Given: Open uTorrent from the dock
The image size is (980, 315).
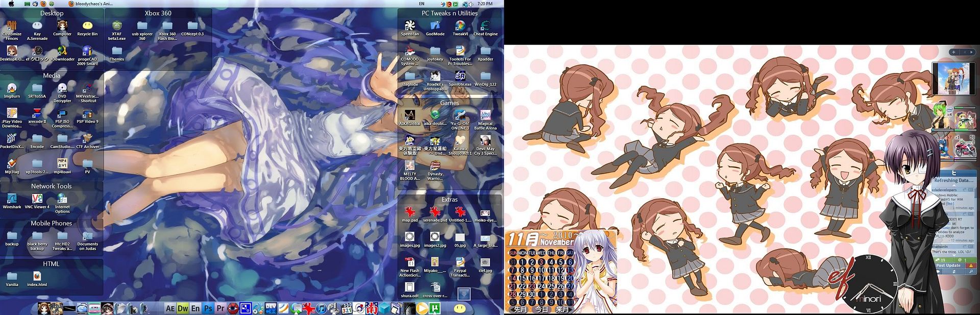Looking at the screenshot, I should pyautogui.click(x=435, y=308).
